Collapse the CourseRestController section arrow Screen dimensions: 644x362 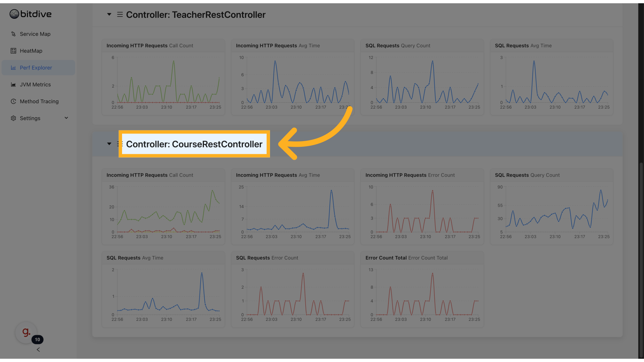109,144
